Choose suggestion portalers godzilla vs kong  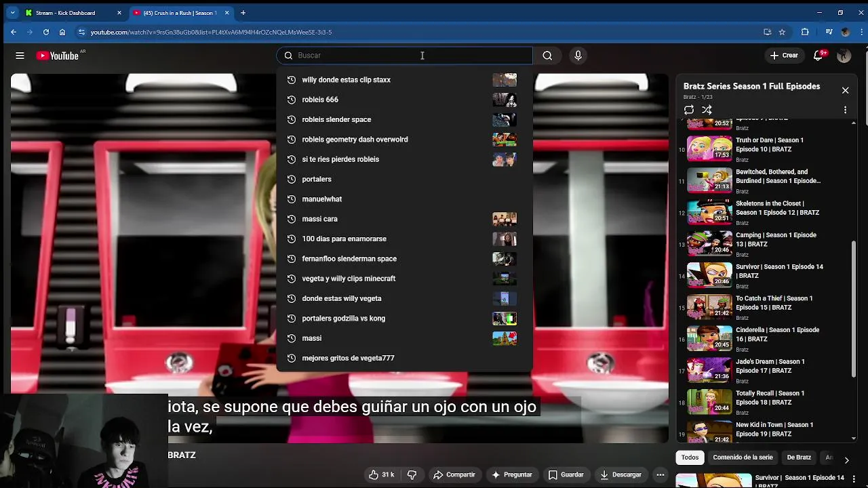(404, 319)
